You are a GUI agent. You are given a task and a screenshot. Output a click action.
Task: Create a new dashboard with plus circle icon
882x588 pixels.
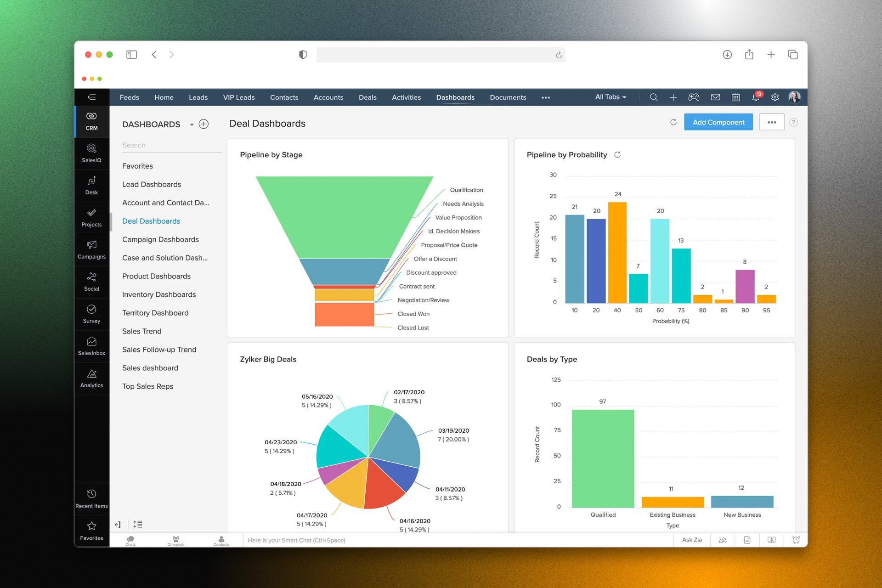pyautogui.click(x=204, y=124)
